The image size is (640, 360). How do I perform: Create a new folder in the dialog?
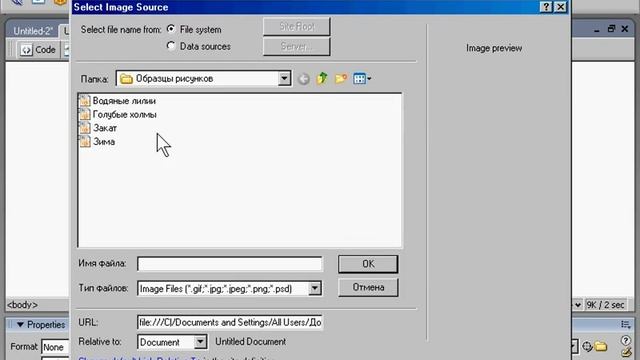[x=341, y=78]
